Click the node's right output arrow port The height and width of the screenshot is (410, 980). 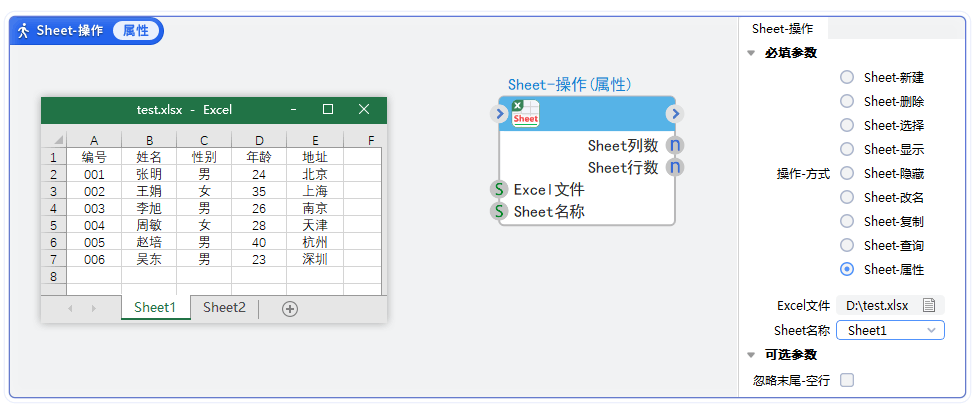click(x=675, y=114)
